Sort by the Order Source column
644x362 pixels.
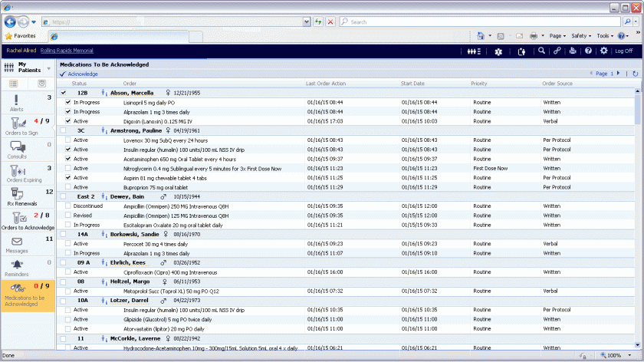click(x=557, y=84)
